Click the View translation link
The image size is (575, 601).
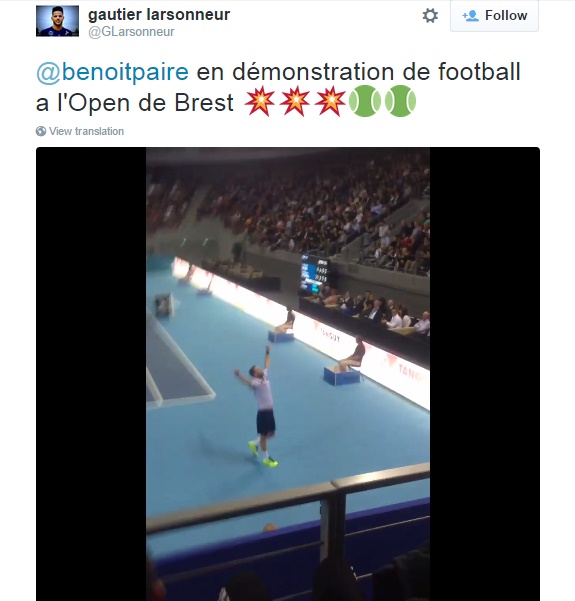pyautogui.click(x=86, y=131)
